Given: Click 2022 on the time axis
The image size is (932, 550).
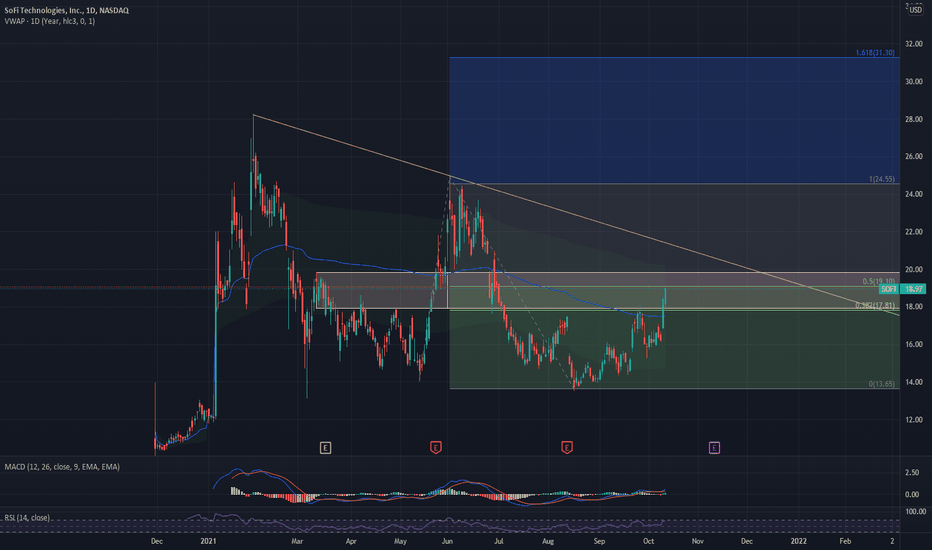Looking at the screenshot, I should 798,541.
